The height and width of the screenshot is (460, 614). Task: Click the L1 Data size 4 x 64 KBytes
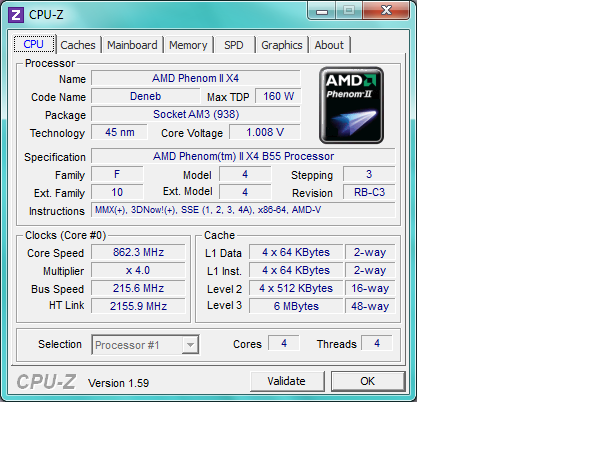[296, 252]
